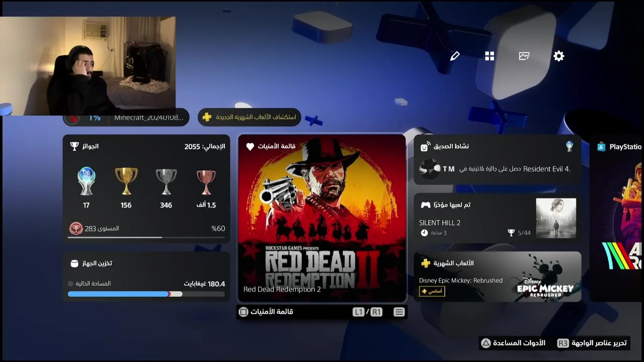Click the المساحة الخالية label
The height and width of the screenshot is (362, 644).
coord(93,284)
